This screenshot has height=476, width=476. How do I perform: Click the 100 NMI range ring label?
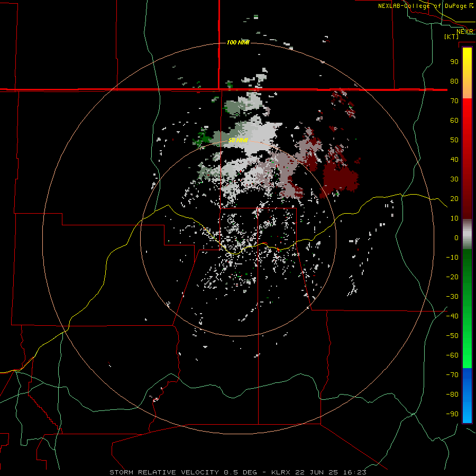point(238,42)
